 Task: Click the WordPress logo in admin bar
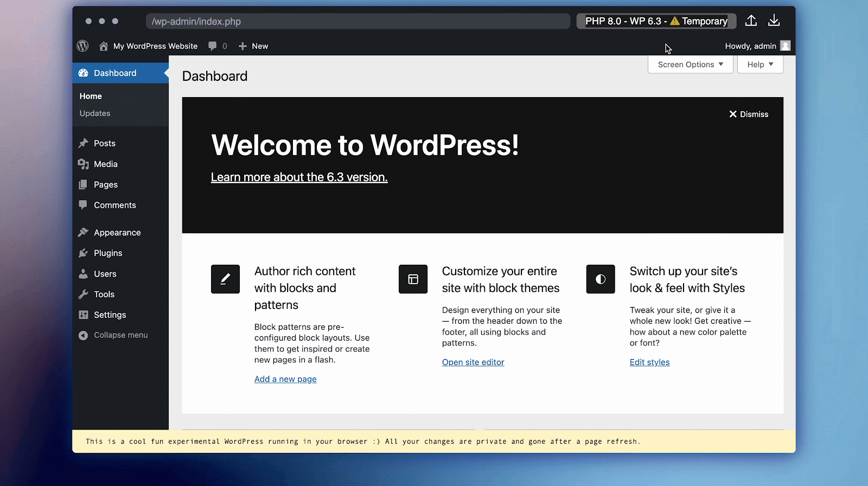(82, 46)
